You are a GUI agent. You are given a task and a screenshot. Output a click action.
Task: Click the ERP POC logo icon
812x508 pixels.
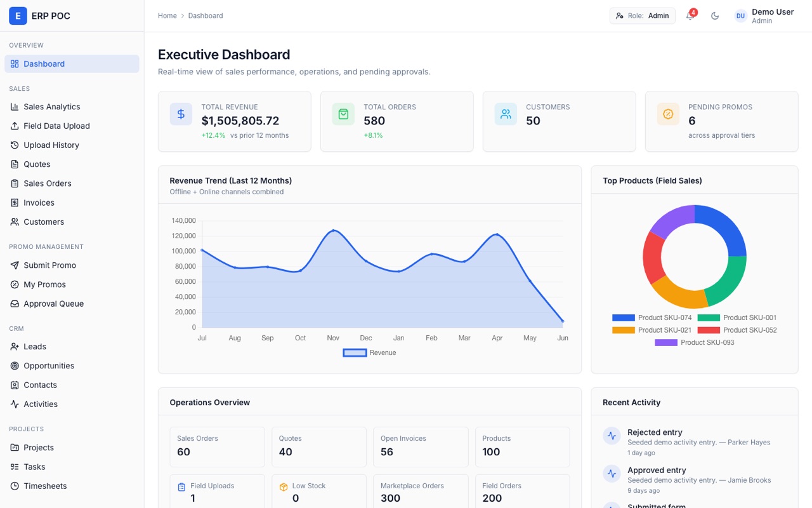click(18, 16)
